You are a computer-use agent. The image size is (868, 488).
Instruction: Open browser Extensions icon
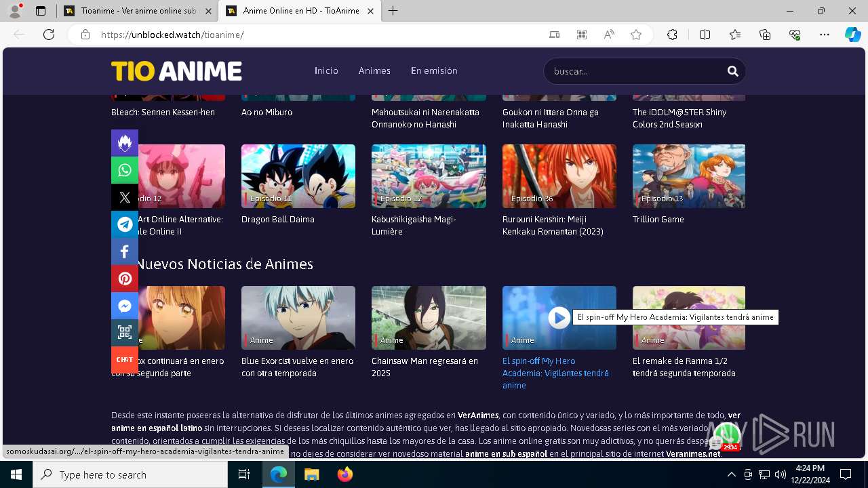click(672, 35)
